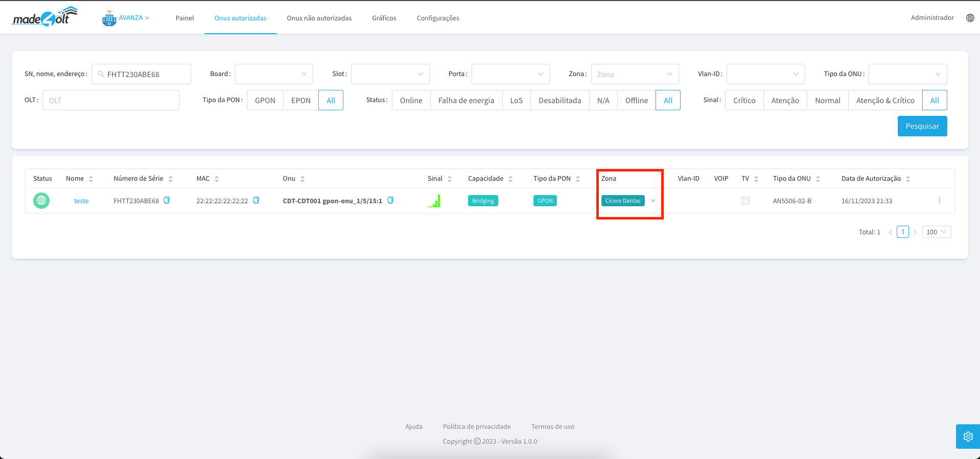Image resolution: width=980 pixels, height=459 pixels.
Task: Open the teste ONU link
Action: coord(81,201)
